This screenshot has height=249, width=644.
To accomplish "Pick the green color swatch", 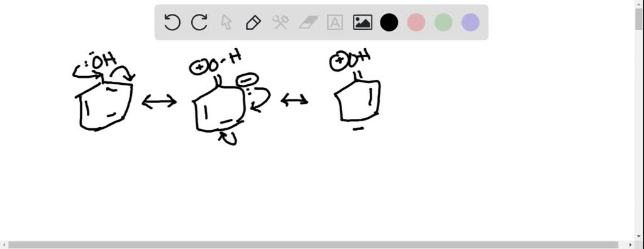I will (443, 22).
